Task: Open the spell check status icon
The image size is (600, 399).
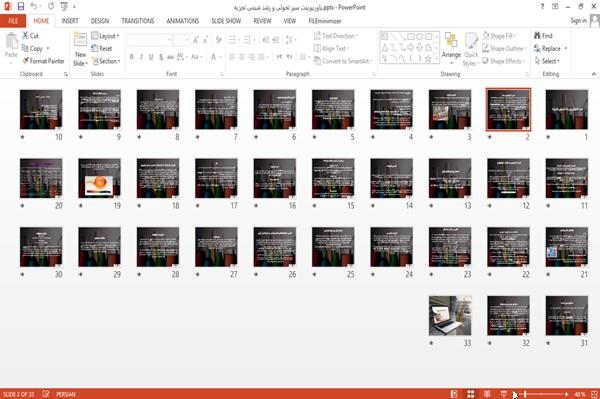Action: tap(46, 394)
